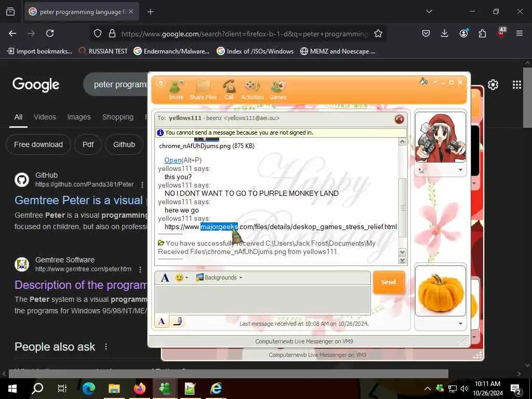Image resolution: width=532 pixels, height=399 pixels.
Task: Click the webcam icon under contact picture
Action: [422, 170]
